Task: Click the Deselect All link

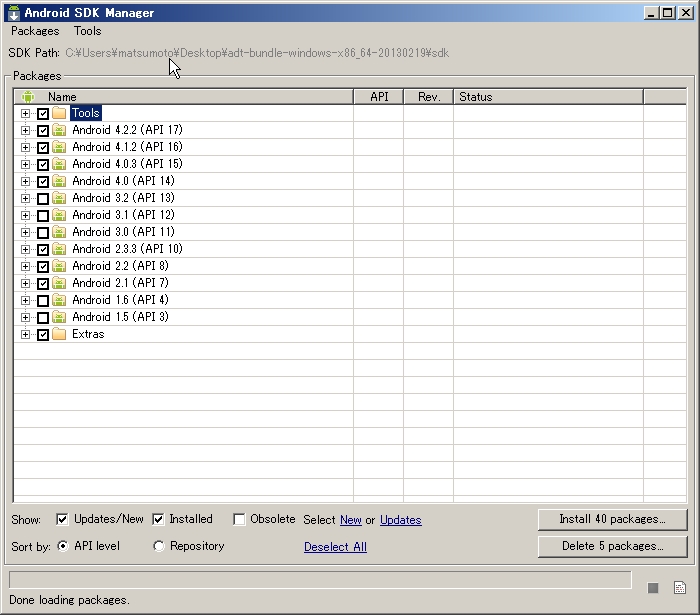Action: [x=335, y=547]
